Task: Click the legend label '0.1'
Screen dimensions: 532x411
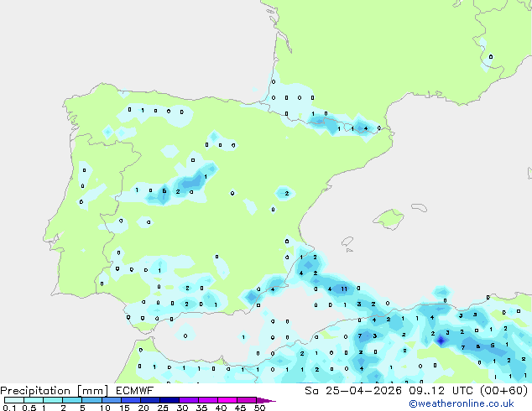Action: click(9, 408)
